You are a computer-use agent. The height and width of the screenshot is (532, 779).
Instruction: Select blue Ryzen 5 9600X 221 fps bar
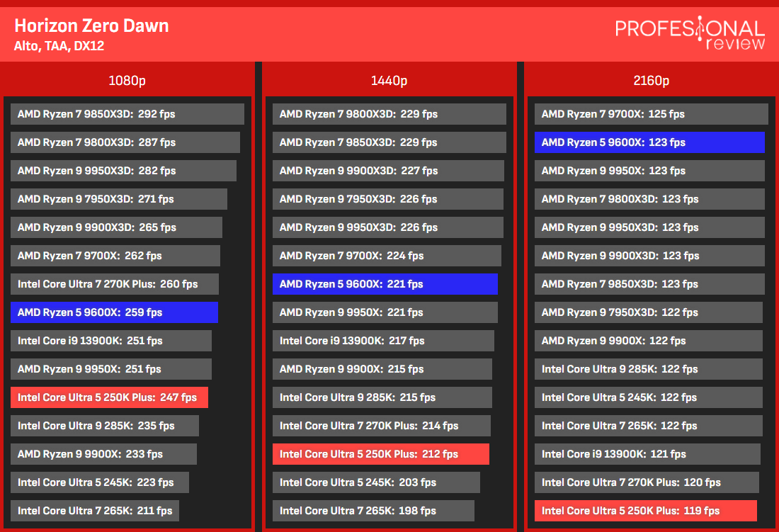pyautogui.click(x=385, y=283)
